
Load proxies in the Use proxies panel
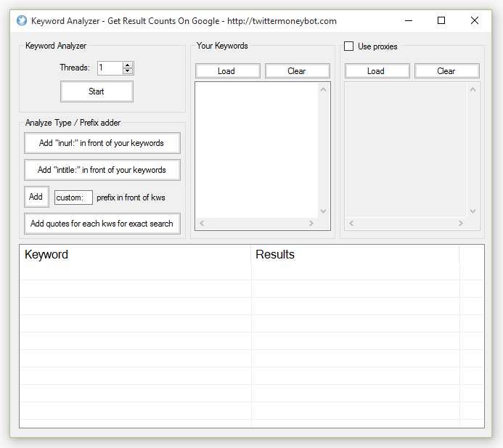[377, 71]
